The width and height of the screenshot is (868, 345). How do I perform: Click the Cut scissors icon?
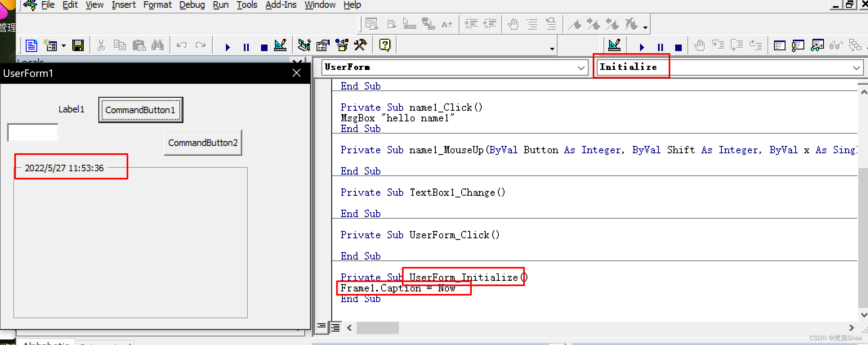pos(101,45)
